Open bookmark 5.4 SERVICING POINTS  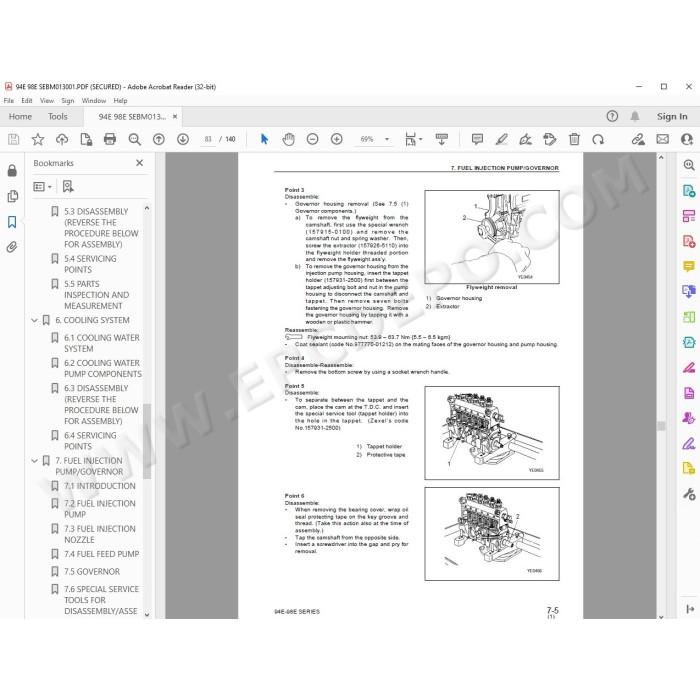coord(90,264)
